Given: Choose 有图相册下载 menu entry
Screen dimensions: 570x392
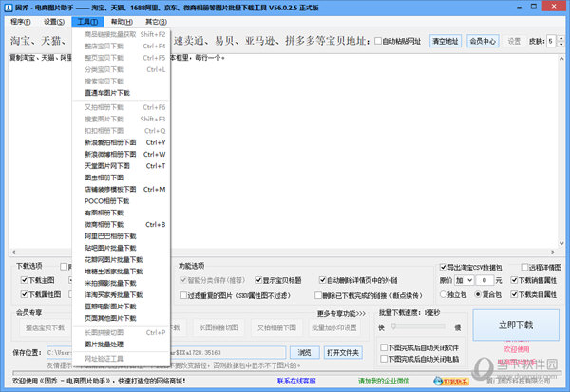Looking at the screenshot, I should [x=121, y=213].
